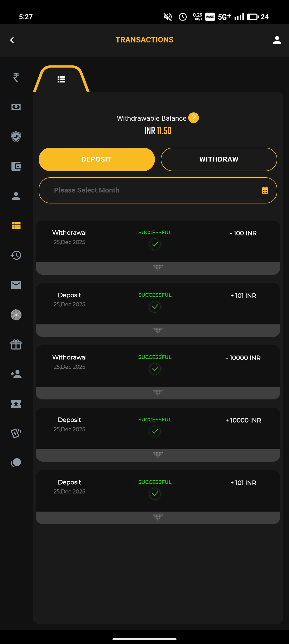Expand the -100 INR withdrawal details
The height and width of the screenshot is (644, 289).
158,268
